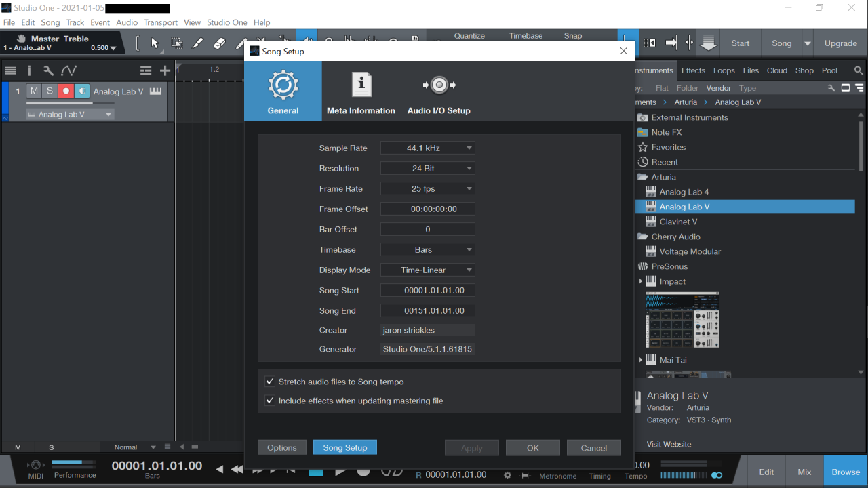Screen dimensions: 868x488
Task: Show automation curve icon
Action: 68,70
